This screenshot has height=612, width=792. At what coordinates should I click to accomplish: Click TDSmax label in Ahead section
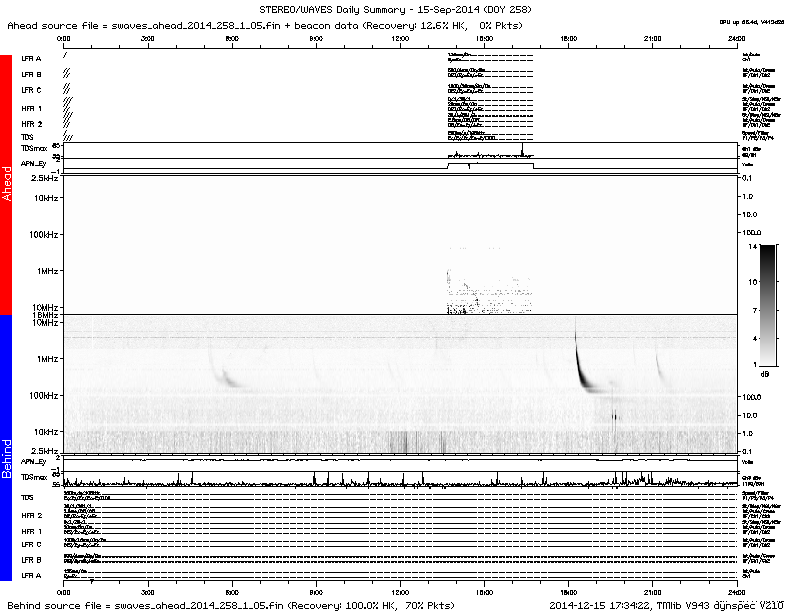coord(34,148)
